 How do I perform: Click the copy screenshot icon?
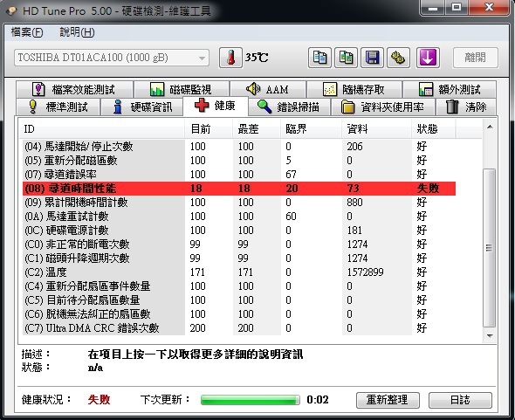pyautogui.click(x=346, y=58)
